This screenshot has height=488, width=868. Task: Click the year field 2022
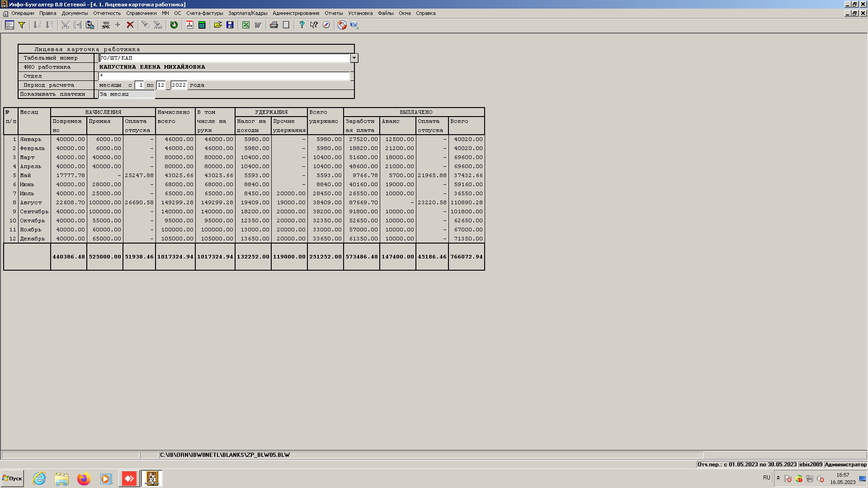click(x=179, y=85)
